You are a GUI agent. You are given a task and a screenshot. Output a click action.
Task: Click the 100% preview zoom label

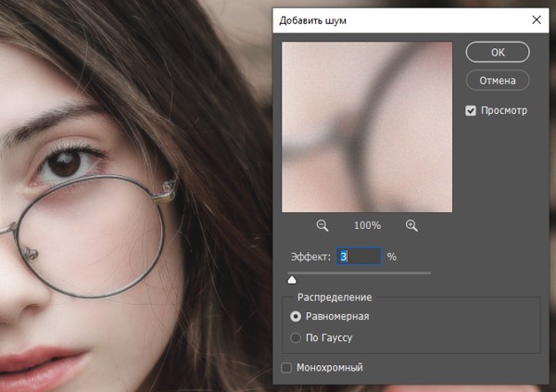coord(367,225)
